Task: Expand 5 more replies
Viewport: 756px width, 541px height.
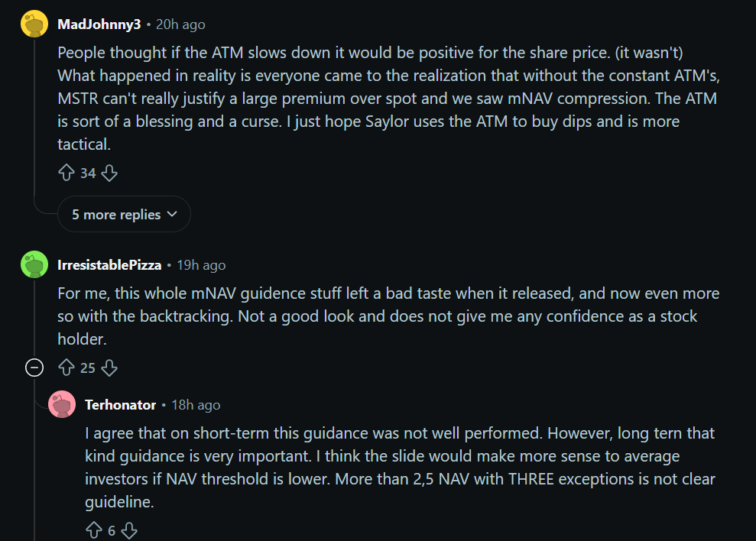Action: 116,215
